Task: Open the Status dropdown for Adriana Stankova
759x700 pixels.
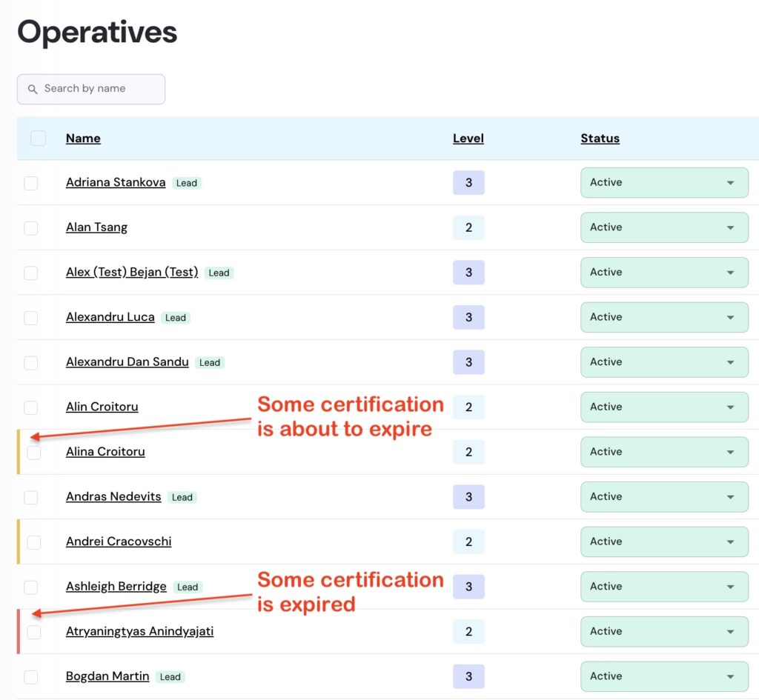Action: tap(663, 183)
